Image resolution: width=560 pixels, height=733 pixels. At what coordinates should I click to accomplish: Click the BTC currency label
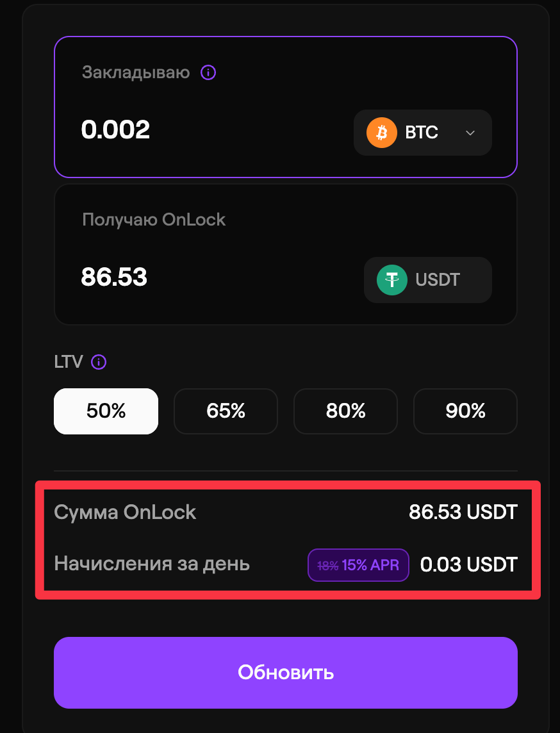click(x=422, y=133)
